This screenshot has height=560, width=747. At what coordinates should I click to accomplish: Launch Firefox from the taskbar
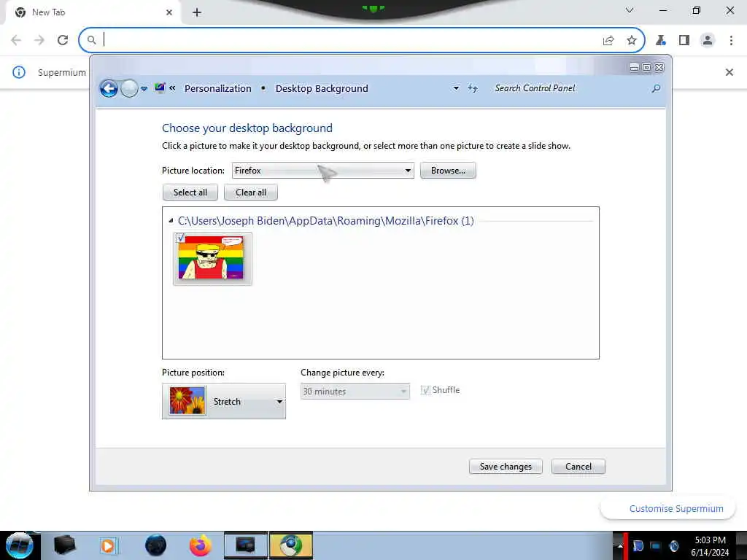tap(201, 545)
